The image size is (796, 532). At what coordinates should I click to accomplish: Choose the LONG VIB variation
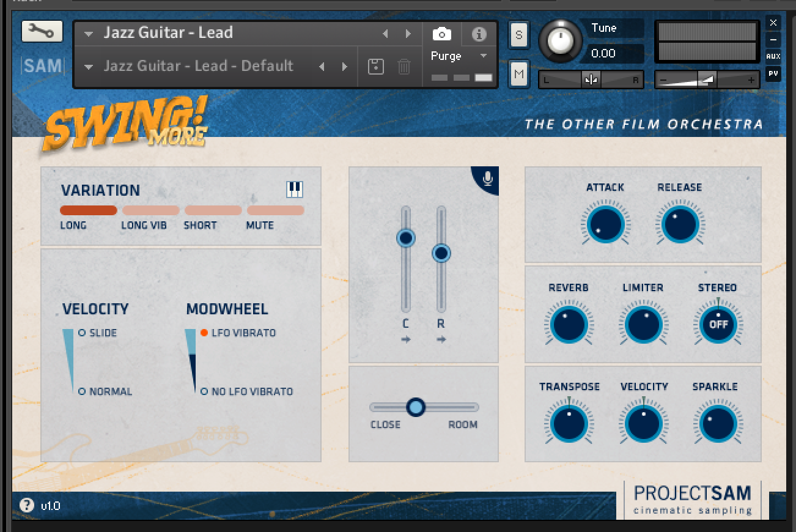pyautogui.click(x=151, y=210)
